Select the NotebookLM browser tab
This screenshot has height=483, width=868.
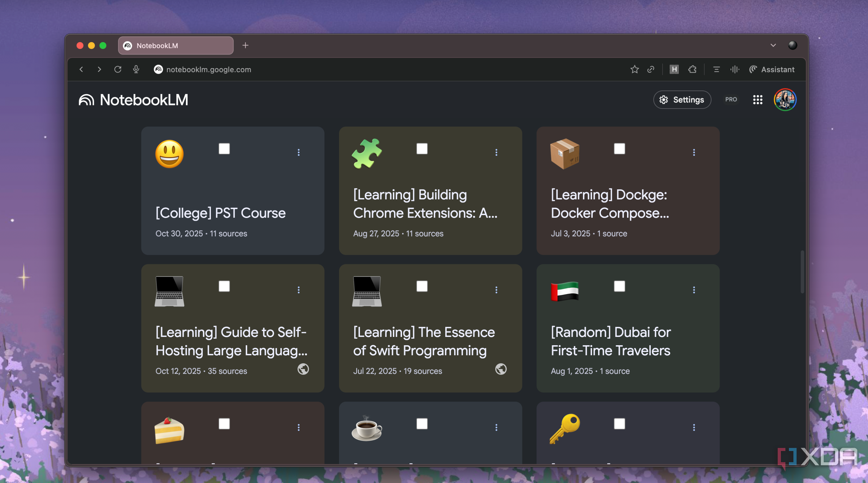[x=176, y=46]
